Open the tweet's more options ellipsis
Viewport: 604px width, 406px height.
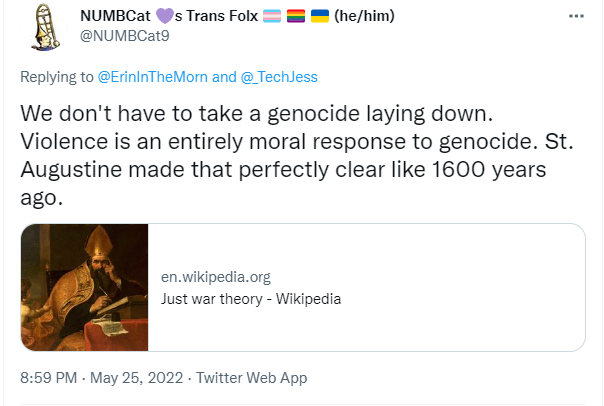577,19
